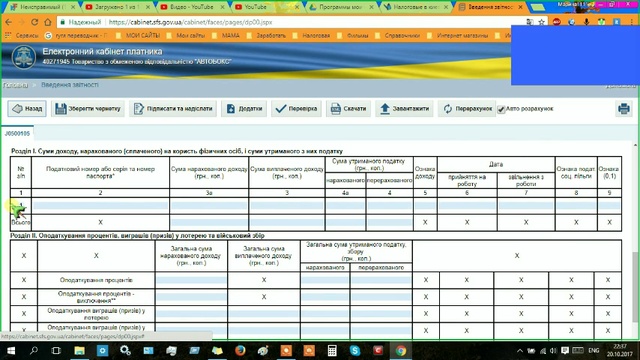The image size is (640, 360).
Task: Upload file via Завантажити
Action: click(404, 109)
